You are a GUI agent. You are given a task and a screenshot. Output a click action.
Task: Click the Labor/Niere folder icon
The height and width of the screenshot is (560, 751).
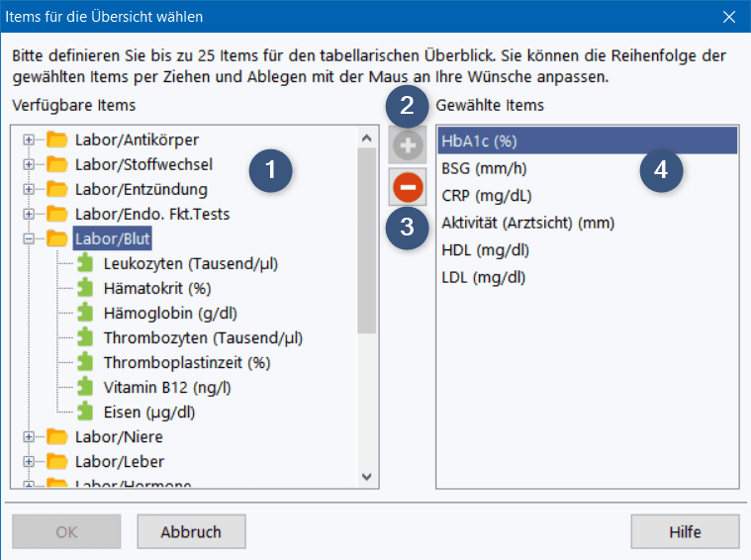click(57, 436)
